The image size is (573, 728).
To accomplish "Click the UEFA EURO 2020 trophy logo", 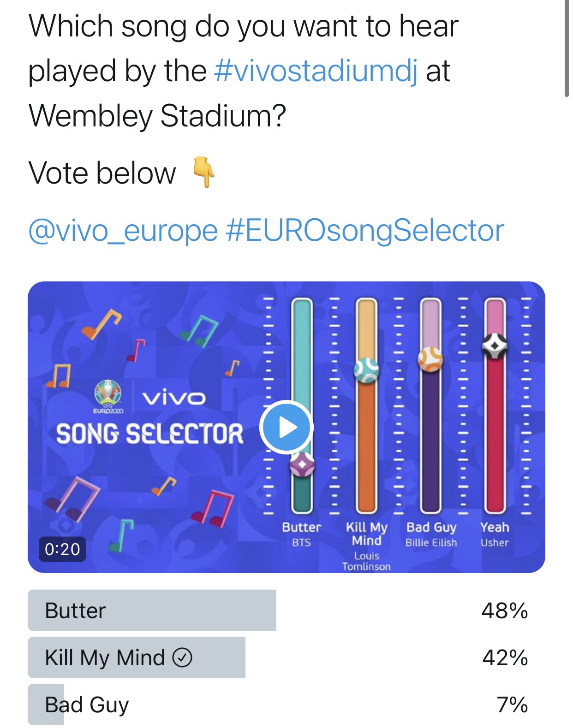I will 108,396.
